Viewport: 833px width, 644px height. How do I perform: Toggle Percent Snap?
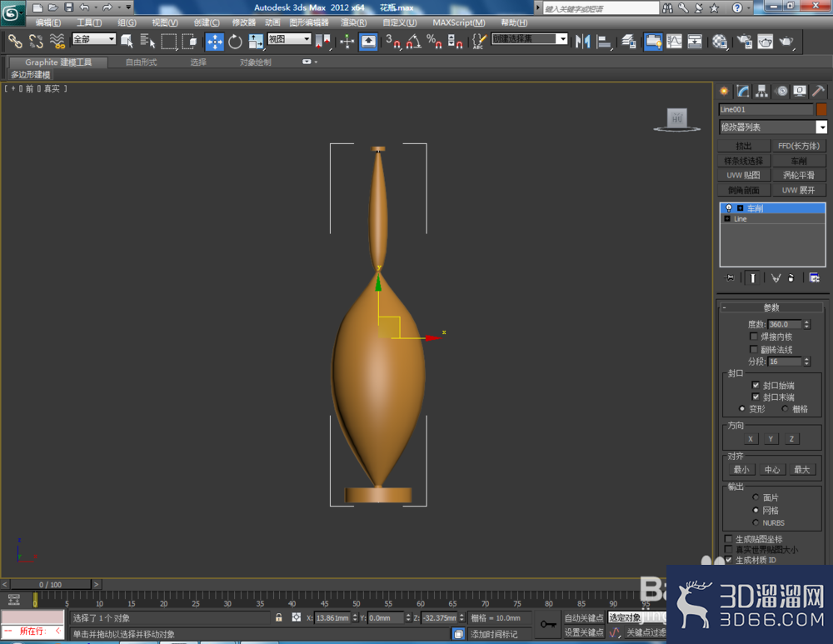pyautogui.click(x=435, y=42)
